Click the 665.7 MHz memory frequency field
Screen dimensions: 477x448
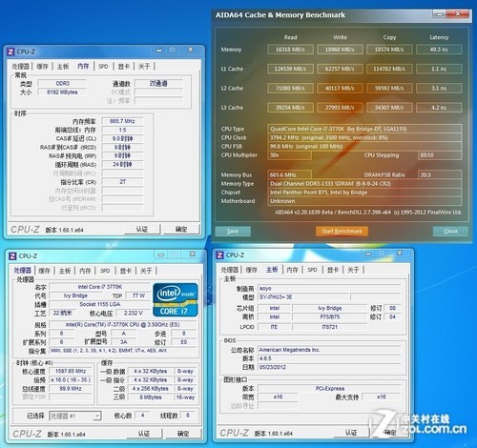click(122, 121)
